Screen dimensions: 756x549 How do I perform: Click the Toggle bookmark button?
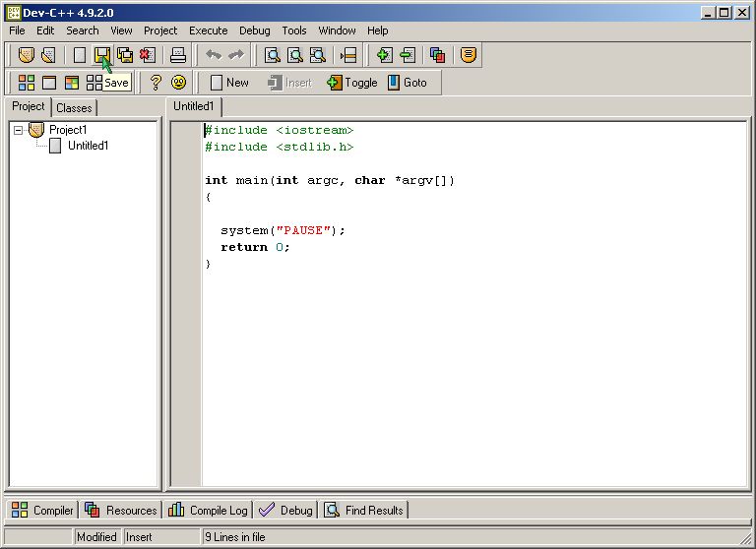(352, 83)
